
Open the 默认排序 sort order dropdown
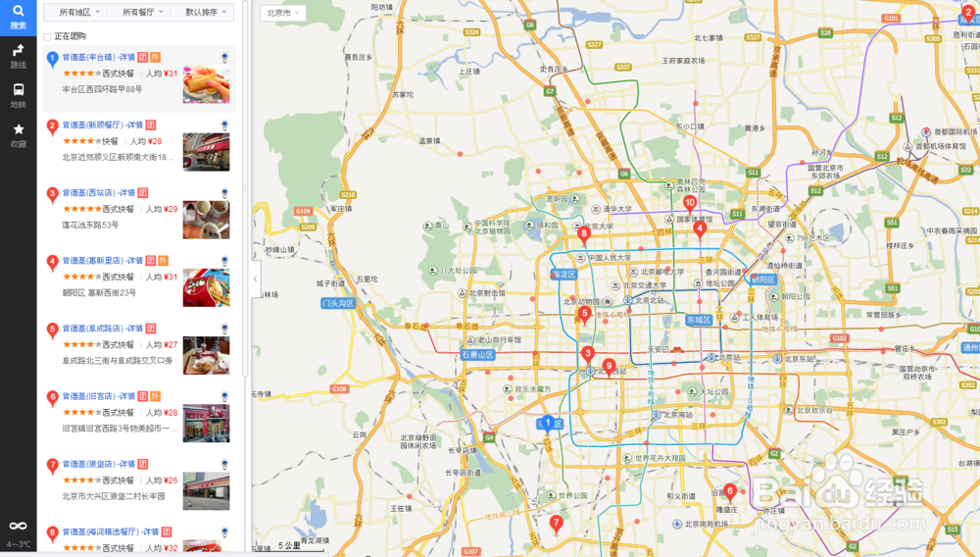point(202,12)
